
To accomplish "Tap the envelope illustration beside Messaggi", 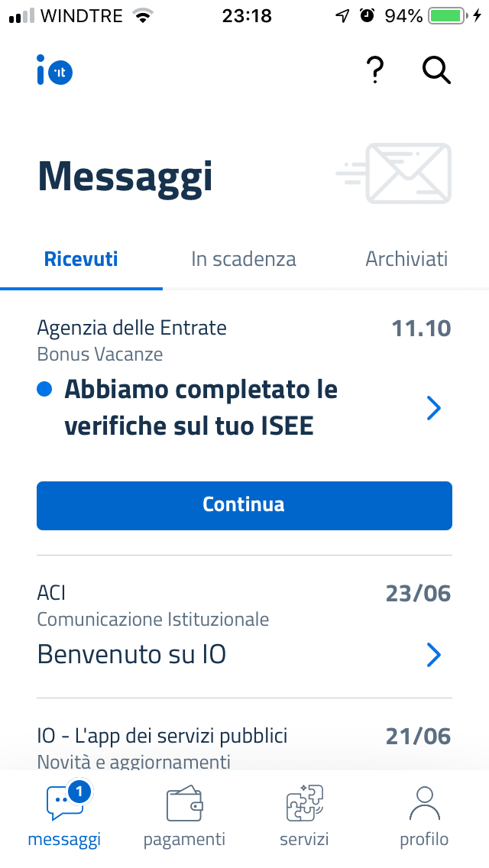I will point(394,174).
